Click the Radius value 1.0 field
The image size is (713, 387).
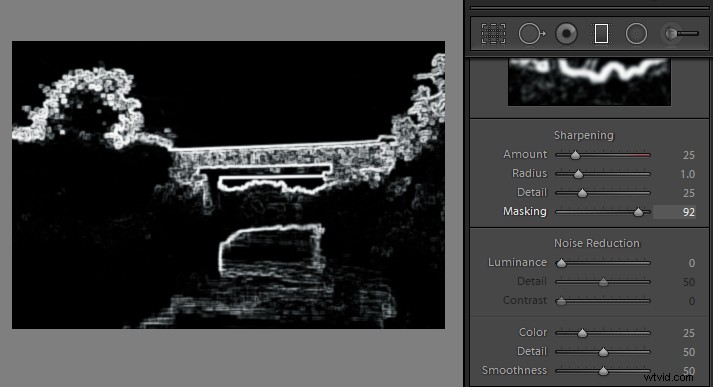[688, 174]
